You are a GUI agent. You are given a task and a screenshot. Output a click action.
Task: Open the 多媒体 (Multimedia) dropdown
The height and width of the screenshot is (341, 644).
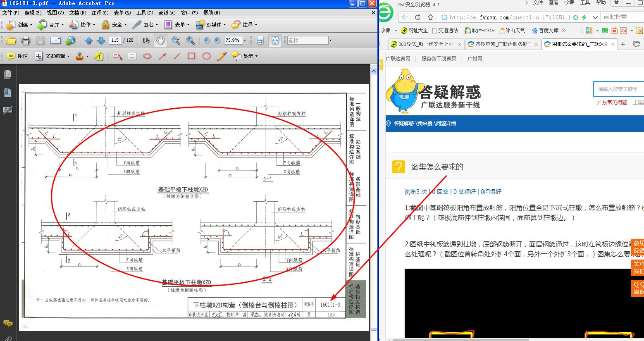click(211, 25)
